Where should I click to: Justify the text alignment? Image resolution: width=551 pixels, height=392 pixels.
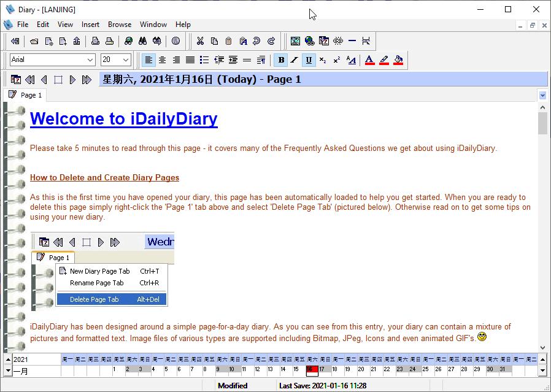[190, 60]
